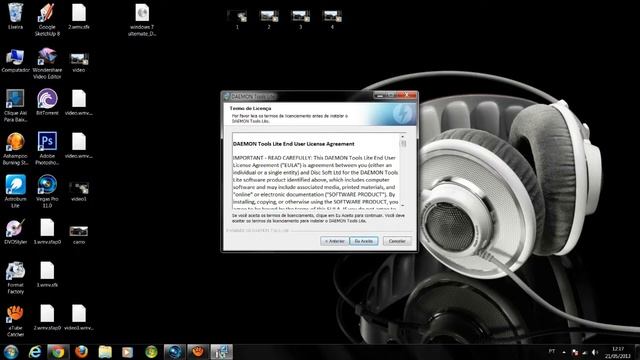
Task: Select the Computador desktop icon
Action: (x=16, y=60)
